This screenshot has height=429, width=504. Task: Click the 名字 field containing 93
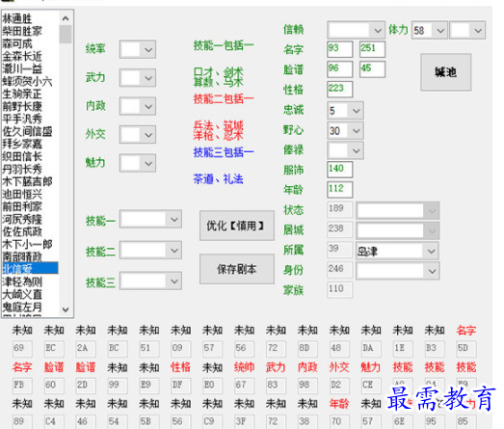point(340,49)
